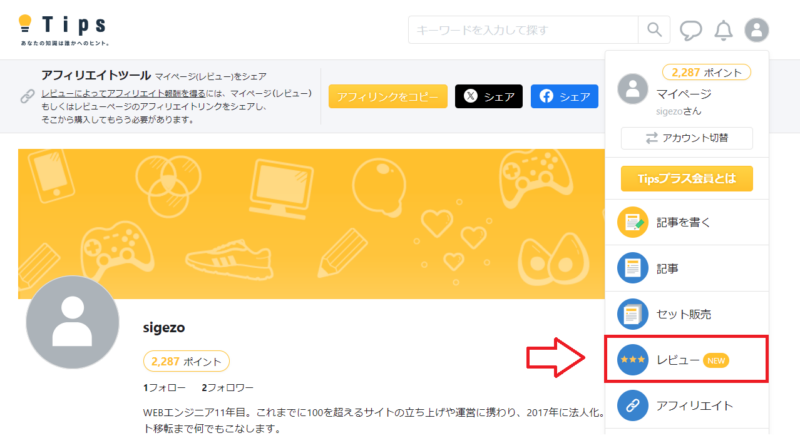Share on Facebook with blue シェア button
The height and width of the screenshot is (448, 800).
click(x=564, y=96)
